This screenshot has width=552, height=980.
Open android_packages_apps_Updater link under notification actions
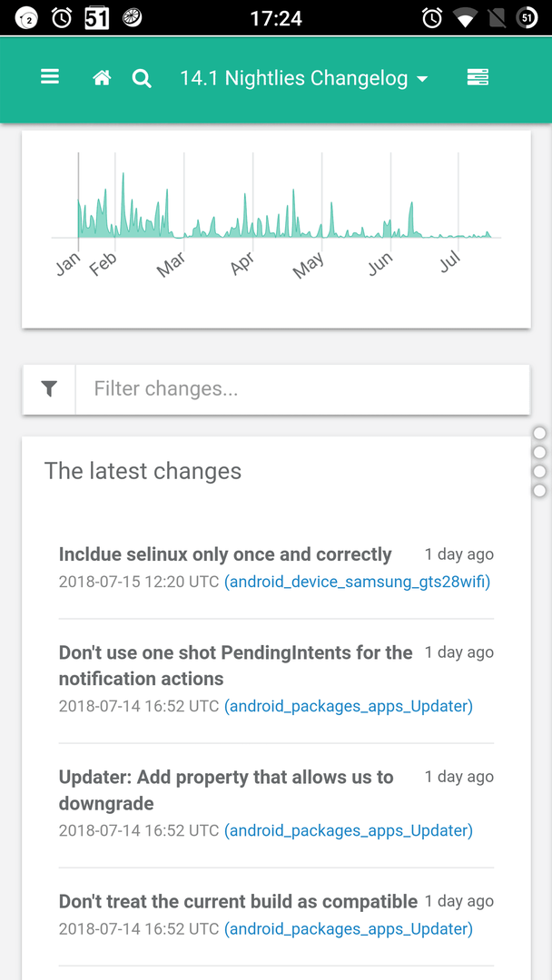pos(349,706)
